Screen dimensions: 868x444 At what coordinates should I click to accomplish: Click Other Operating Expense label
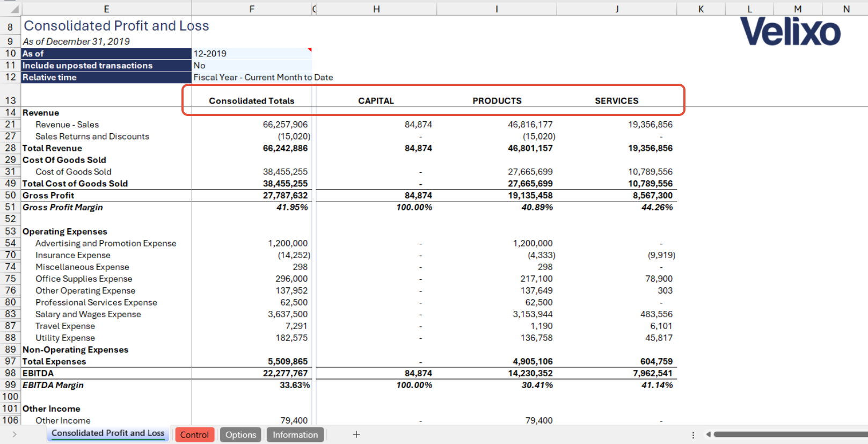pyautogui.click(x=85, y=290)
